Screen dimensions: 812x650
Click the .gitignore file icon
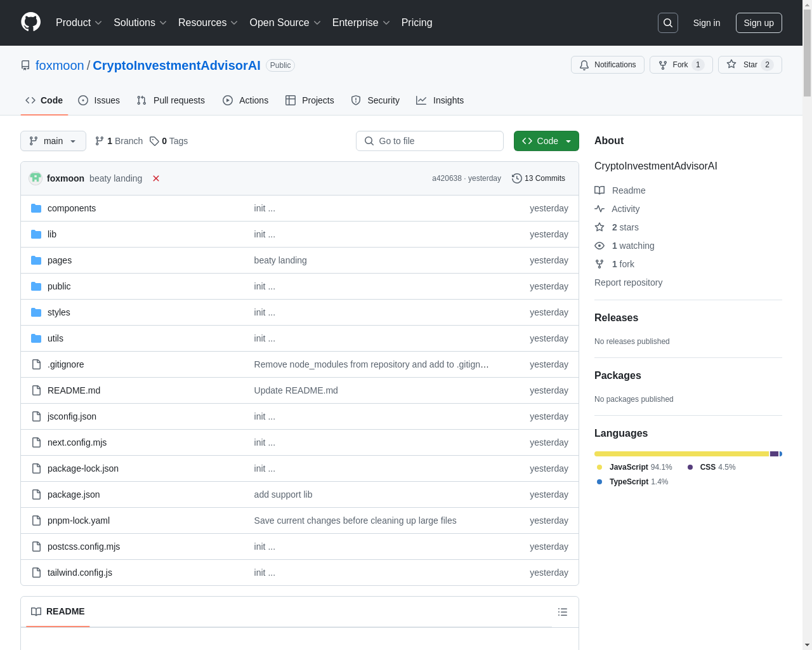[x=36, y=364]
